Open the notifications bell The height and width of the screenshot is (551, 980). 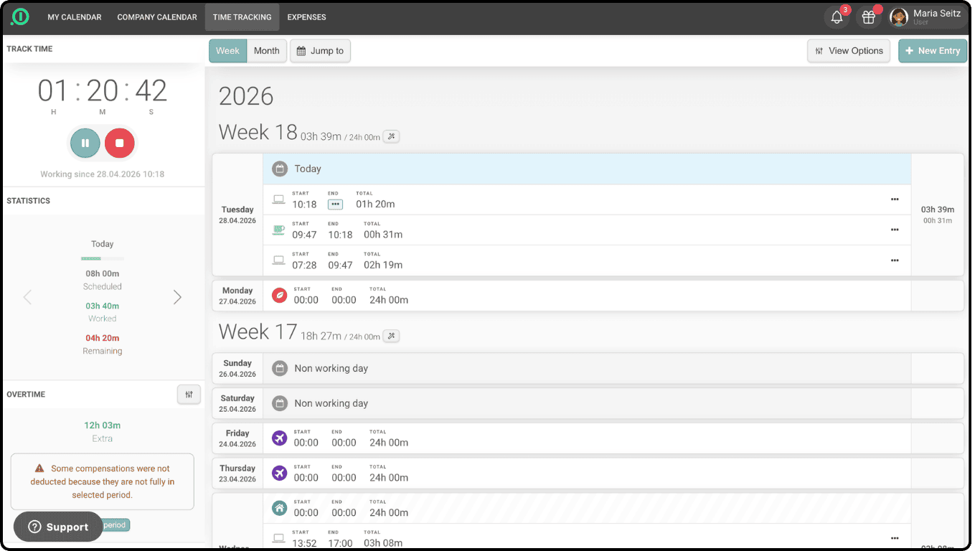tap(837, 17)
